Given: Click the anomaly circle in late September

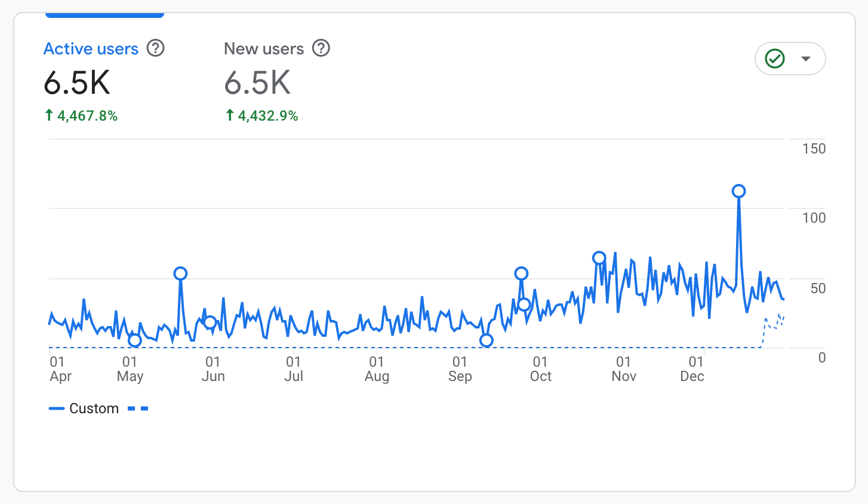Looking at the screenshot, I should (x=522, y=273).
